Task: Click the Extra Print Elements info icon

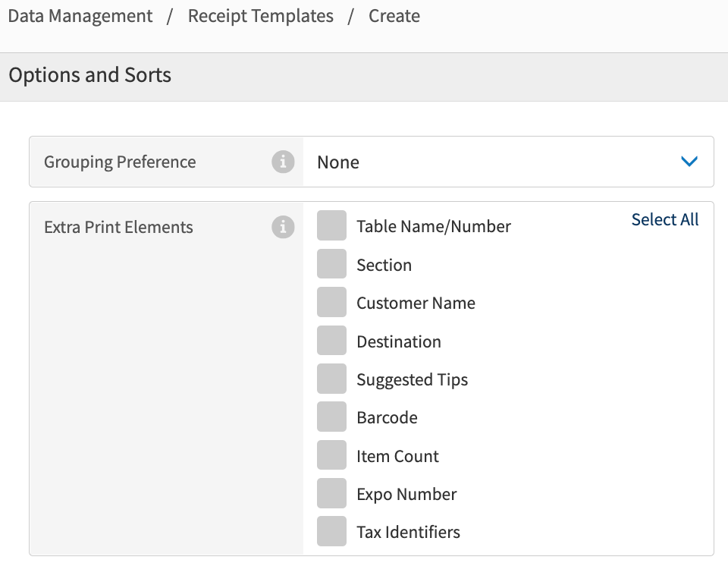Action: 283,227
